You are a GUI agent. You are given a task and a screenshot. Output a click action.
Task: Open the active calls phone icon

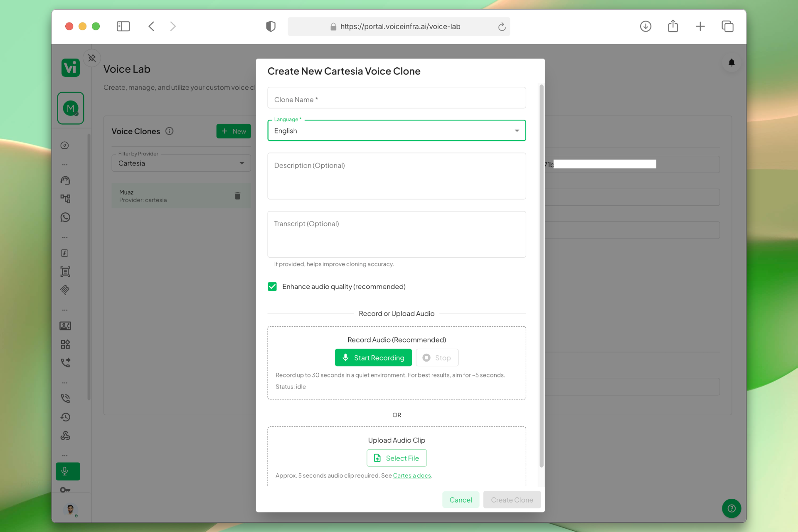(x=65, y=399)
